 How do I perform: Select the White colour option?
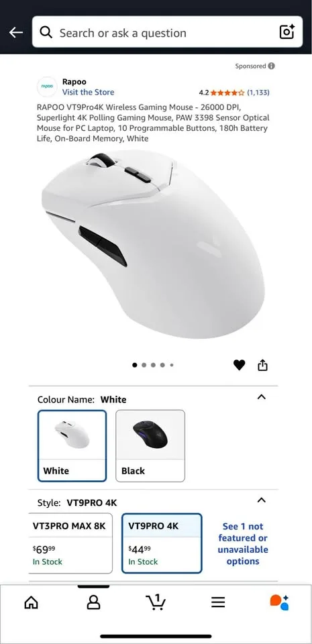[72, 445]
